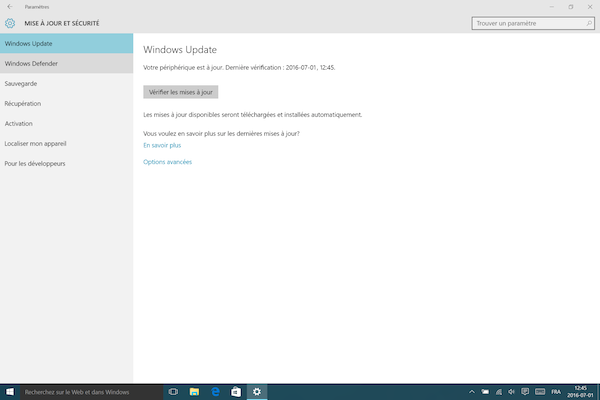Image resolution: width=600 pixels, height=400 pixels.
Task: Go back using the arrow icon
Action: (10, 7)
